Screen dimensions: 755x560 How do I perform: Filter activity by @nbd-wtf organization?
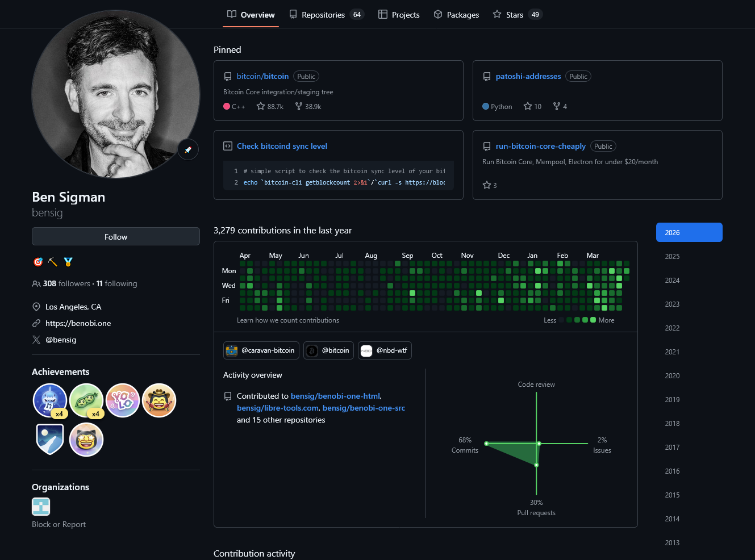click(x=385, y=350)
